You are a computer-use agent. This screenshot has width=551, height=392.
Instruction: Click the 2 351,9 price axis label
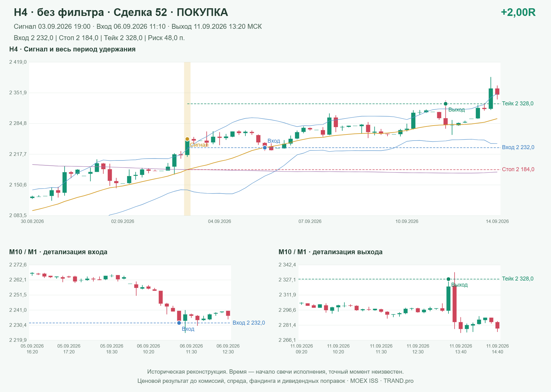pos(18,93)
